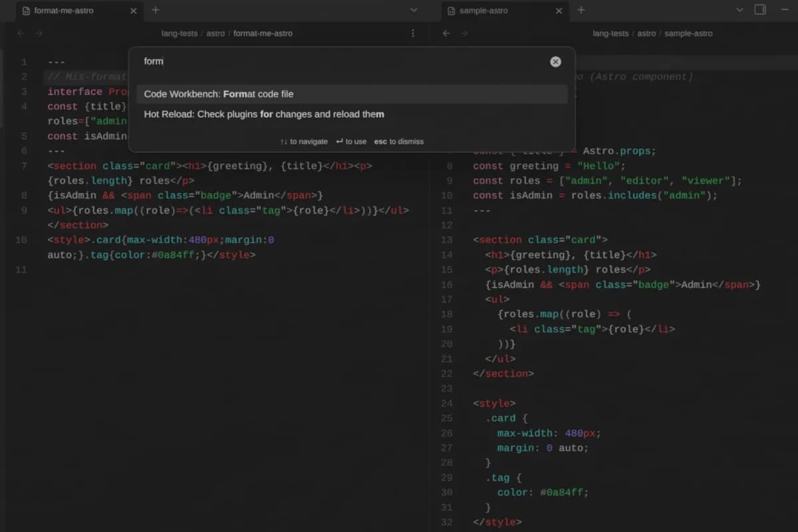Clear the command palette search field
798x532 pixels.
[x=555, y=62]
